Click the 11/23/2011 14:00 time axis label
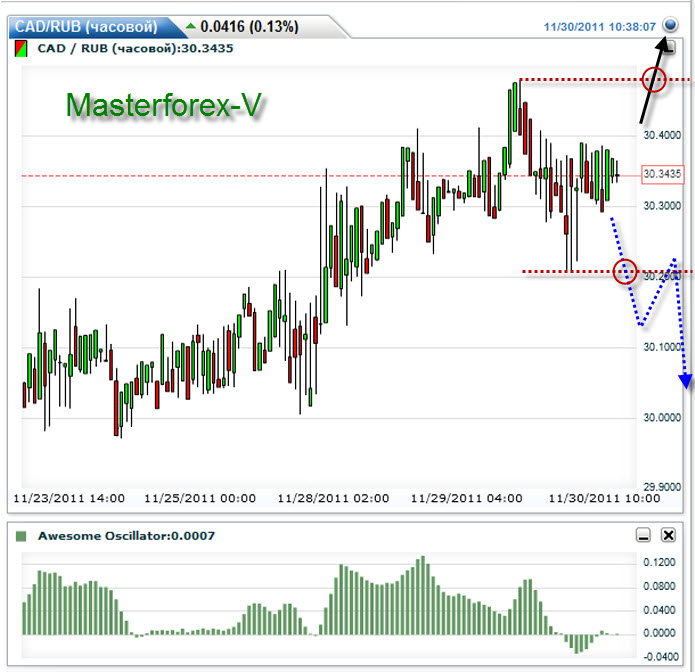Viewport: 695px width, 672px height. [69, 498]
